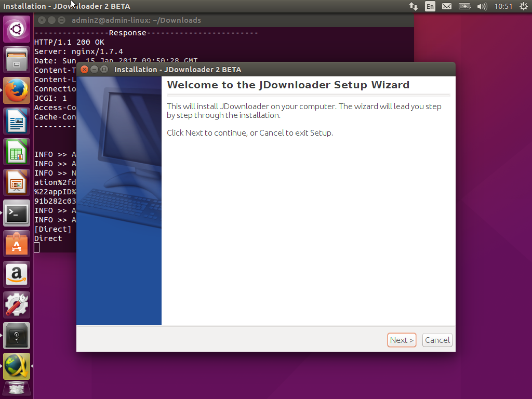The height and width of the screenshot is (399, 532).
Task: Close the JDownloader Installation window
Action: click(x=85, y=70)
